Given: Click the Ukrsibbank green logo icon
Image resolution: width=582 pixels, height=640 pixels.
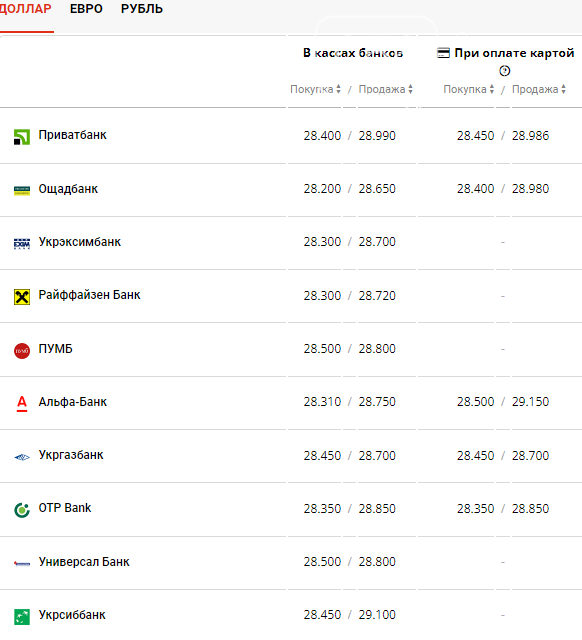Looking at the screenshot, I should click(x=22, y=617).
